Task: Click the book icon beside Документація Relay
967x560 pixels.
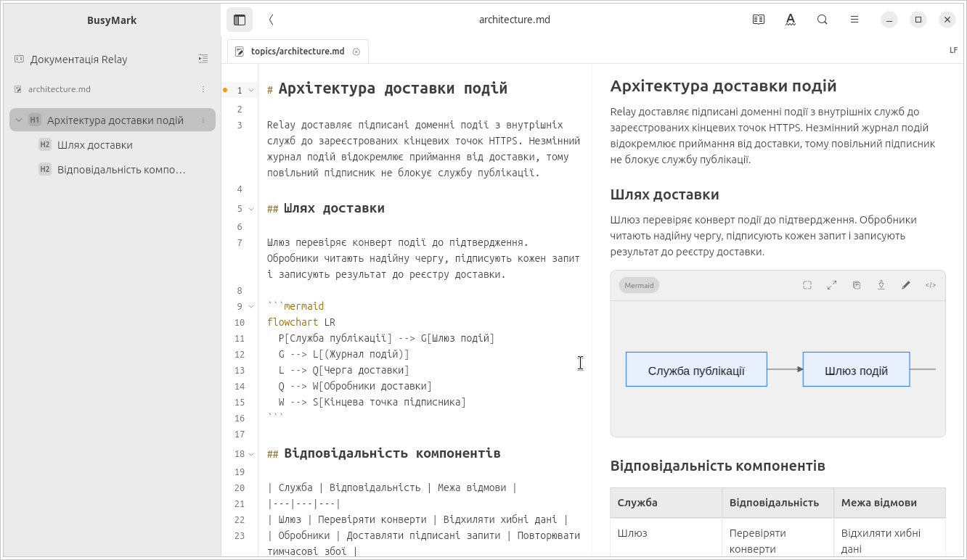Action: [20, 59]
